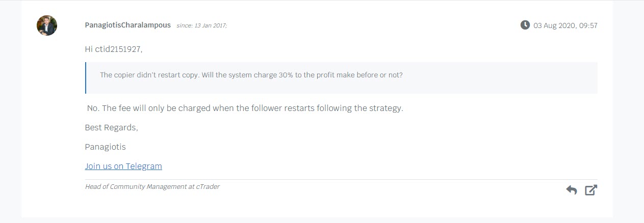Click the reply arrow icon
Viewport: 644px width, 223px height.
click(572, 190)
